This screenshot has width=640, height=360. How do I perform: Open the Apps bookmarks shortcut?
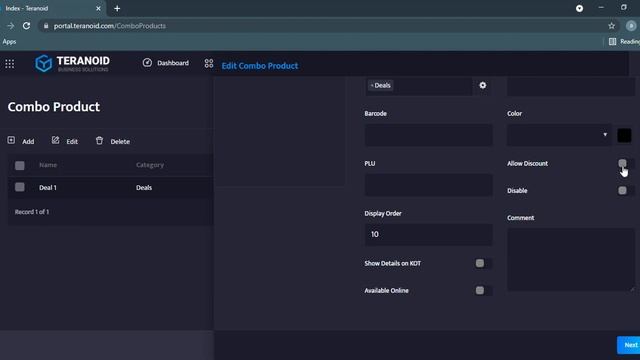9,42
